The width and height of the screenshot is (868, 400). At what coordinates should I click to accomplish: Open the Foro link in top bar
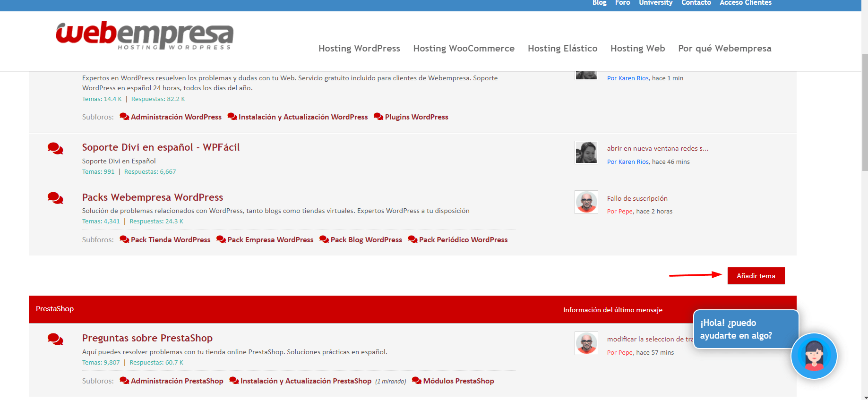tap(622, 3)
